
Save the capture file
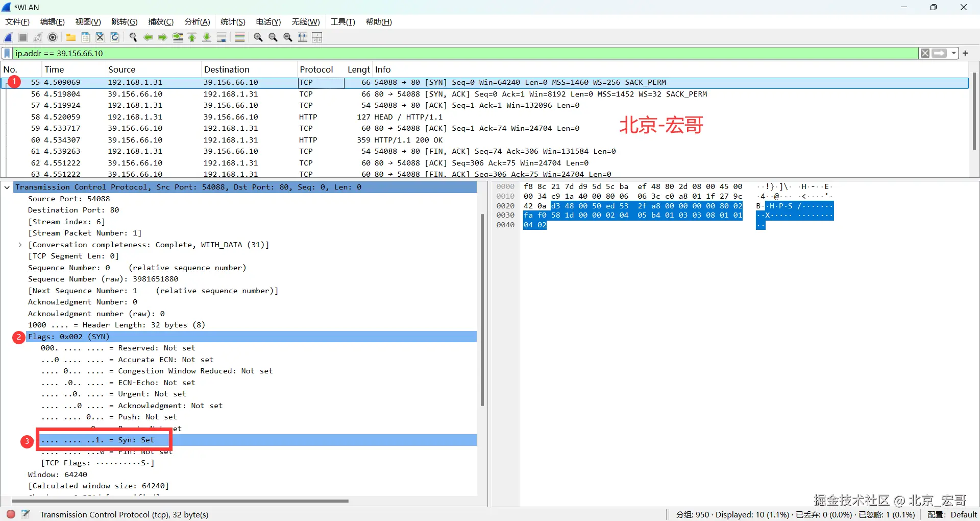click(86, 37)
